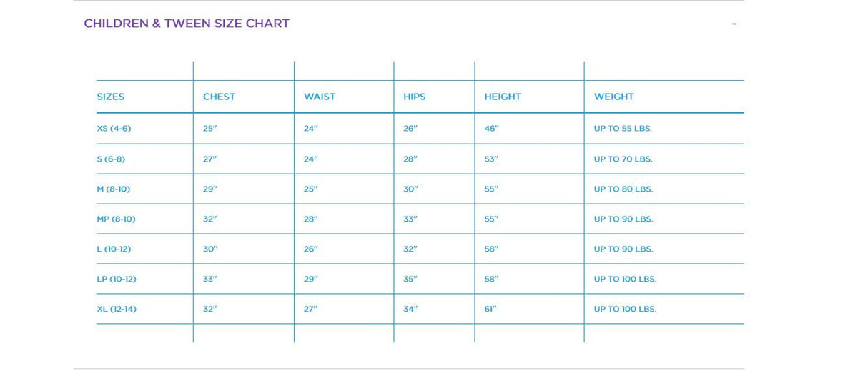868x371 pixels.
Task: Select the XS (4-6) size row label
Action: (114, 129)
